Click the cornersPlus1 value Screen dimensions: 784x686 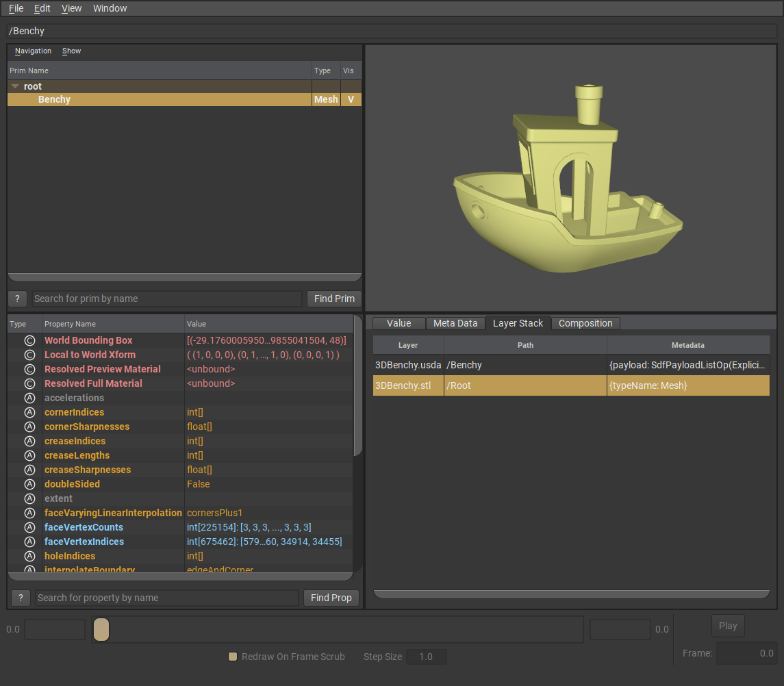pyautogui.click(x=214, y=513)
